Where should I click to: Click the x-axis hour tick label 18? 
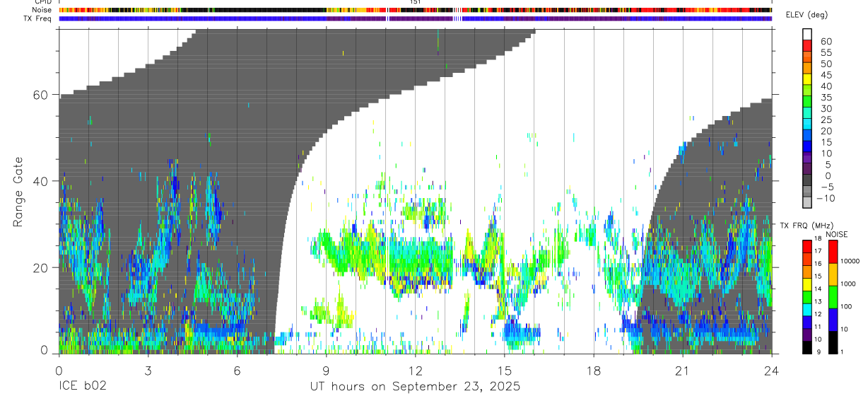tap(593, 371)
